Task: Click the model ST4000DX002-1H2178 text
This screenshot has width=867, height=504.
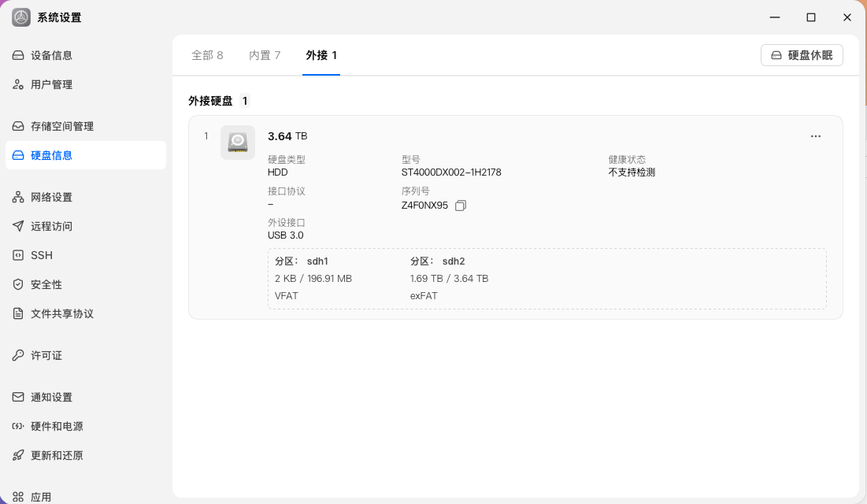Action: click(x=451, y=172)
